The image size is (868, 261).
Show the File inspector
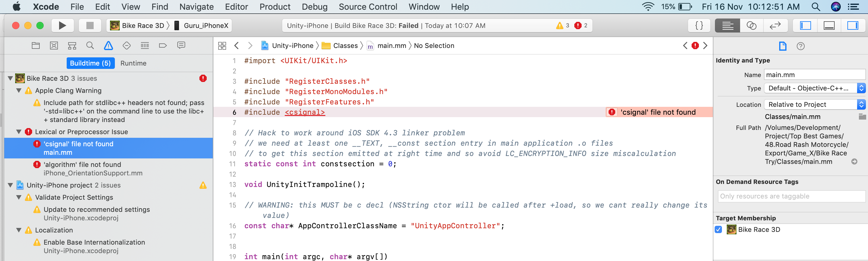[783, 46]
